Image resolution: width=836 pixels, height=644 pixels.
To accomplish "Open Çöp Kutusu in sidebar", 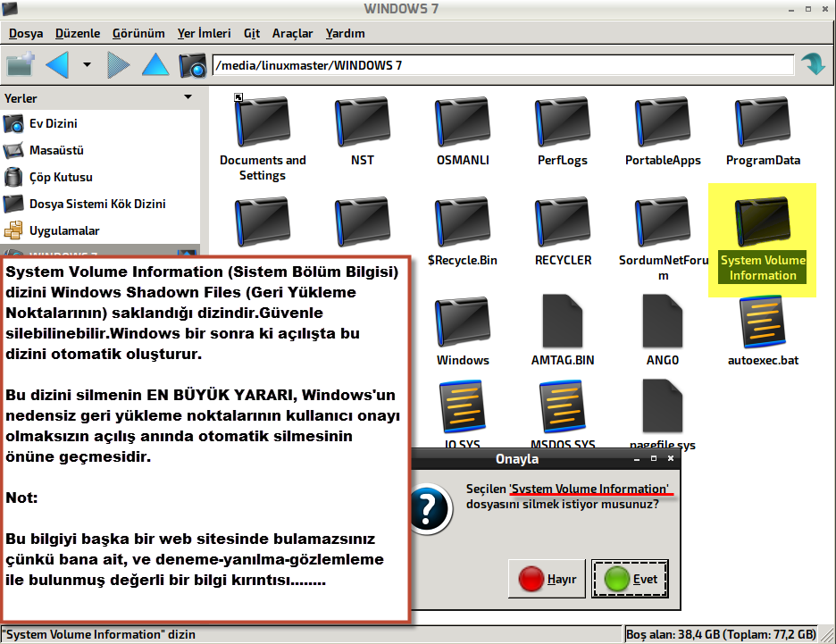I will 100,177.
